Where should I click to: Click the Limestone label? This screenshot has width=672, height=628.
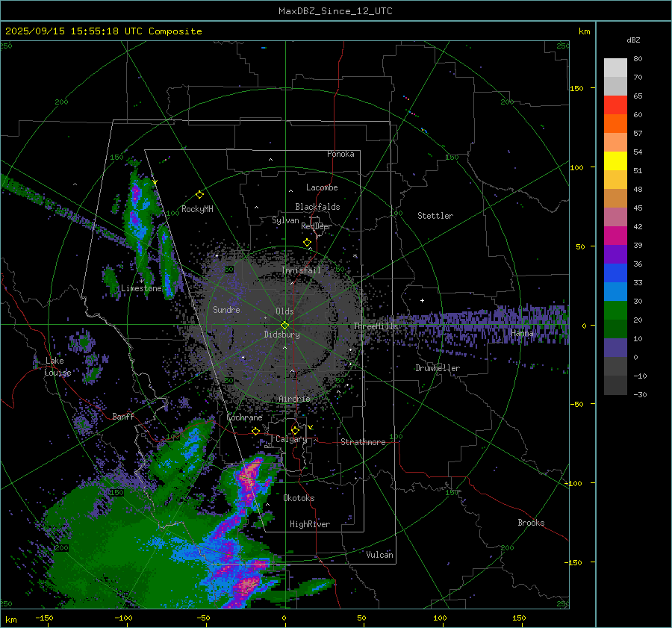[x=141, y=288]
